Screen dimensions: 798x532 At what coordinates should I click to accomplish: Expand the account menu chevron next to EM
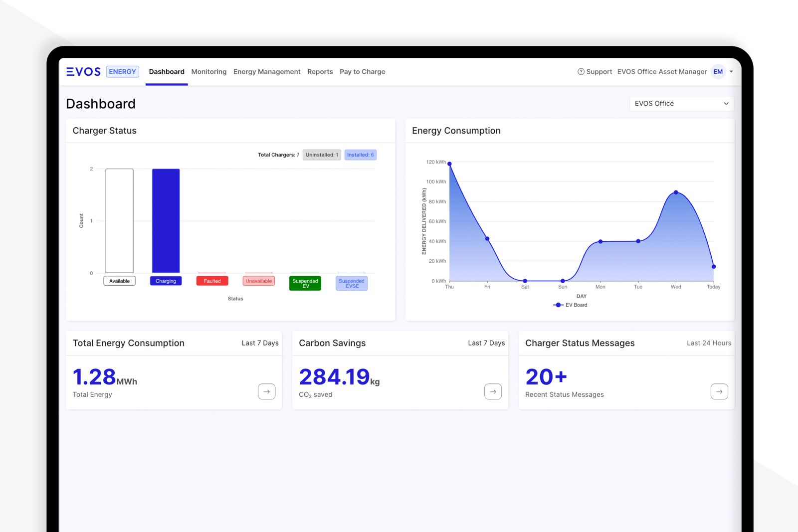click(x=730, y=72)
